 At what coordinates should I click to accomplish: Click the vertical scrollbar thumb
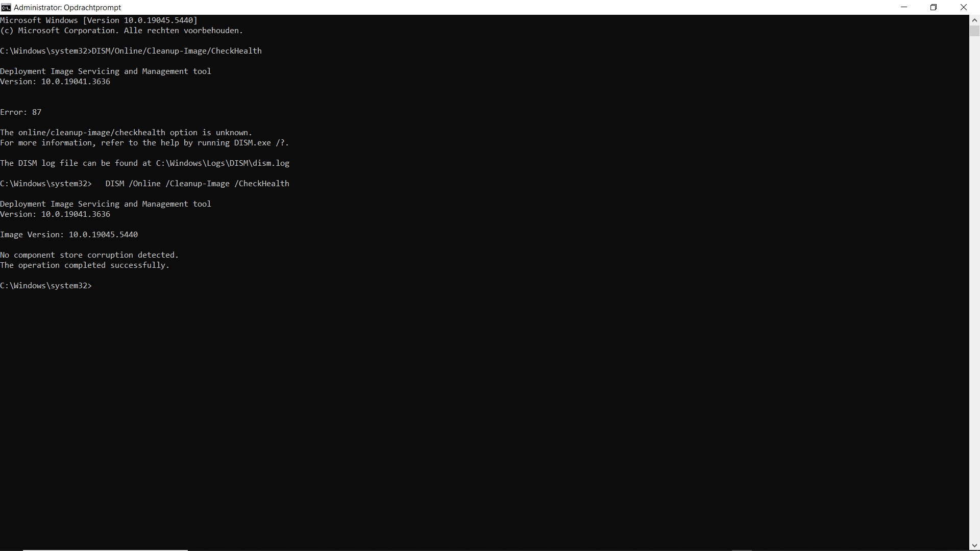click(974, 31)
